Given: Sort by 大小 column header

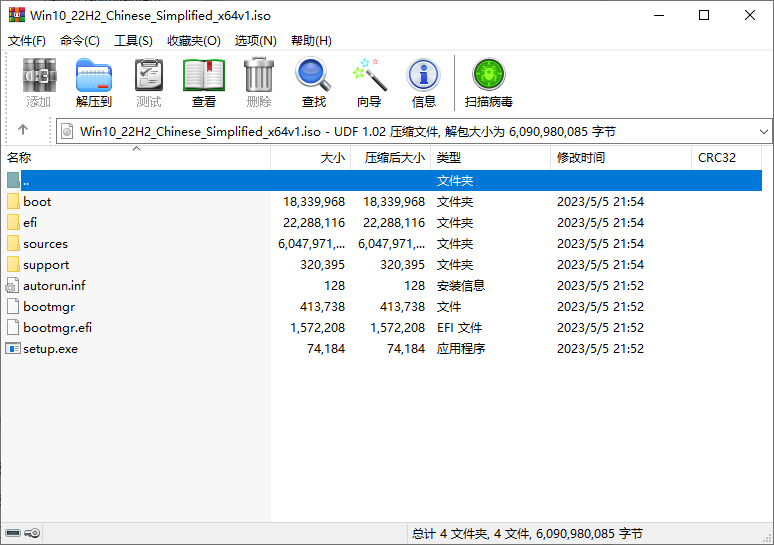Looking at the screenshot, I should pyautogui.click(x=310, y=157).
